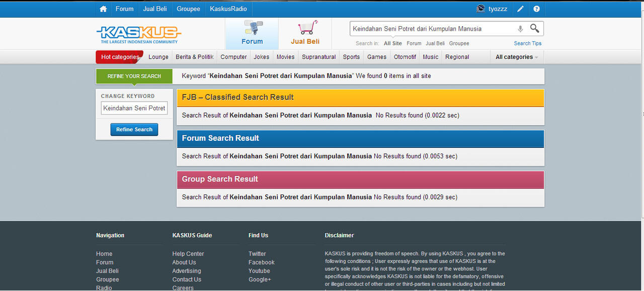Open the Sports category
Image resolution: width=644 pixels, height=291 pixels.
coord(351,57)
